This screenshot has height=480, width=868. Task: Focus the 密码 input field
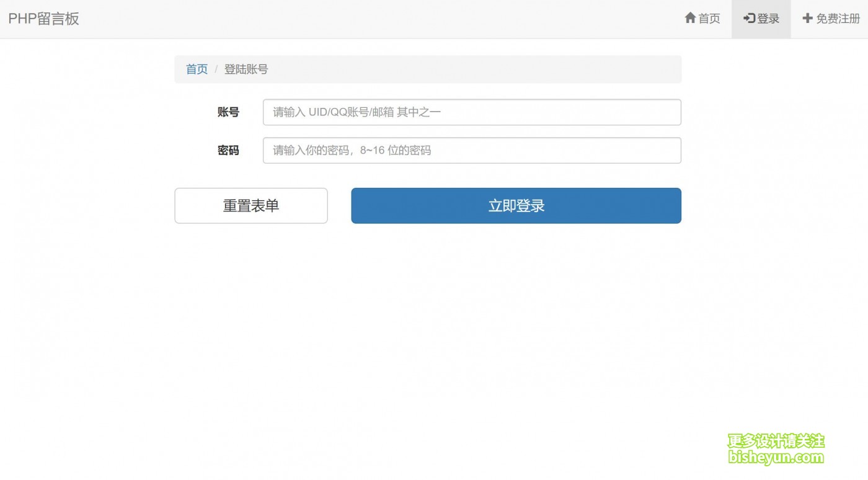[472, 150]
